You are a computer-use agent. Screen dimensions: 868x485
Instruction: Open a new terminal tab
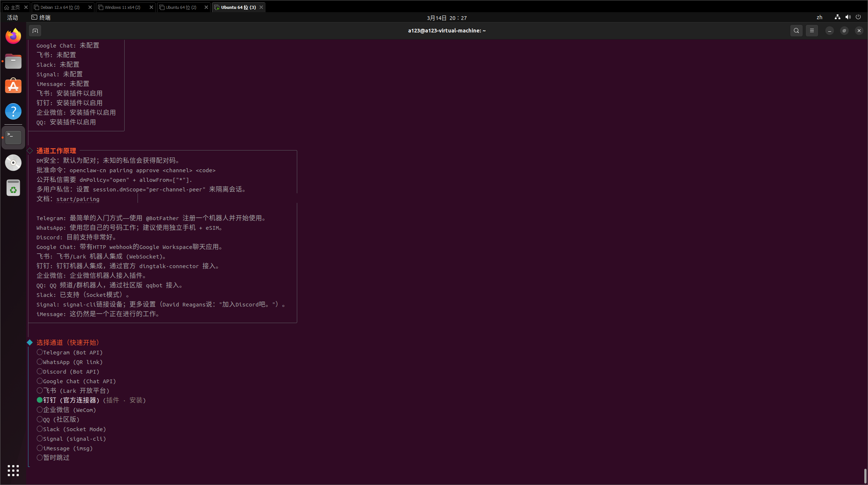(35, 31)
